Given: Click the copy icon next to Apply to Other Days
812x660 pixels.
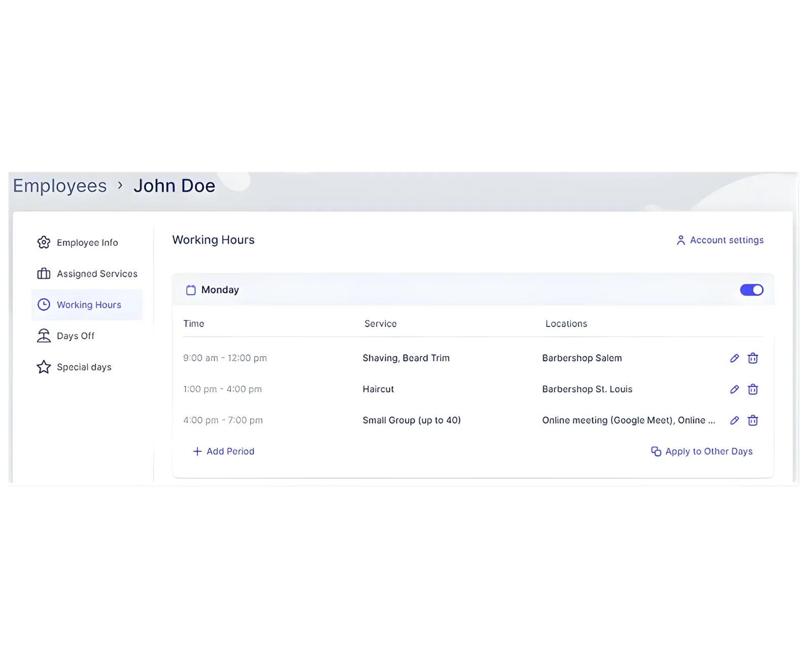Looking at the screenshot, I should [x=656, y=451].
